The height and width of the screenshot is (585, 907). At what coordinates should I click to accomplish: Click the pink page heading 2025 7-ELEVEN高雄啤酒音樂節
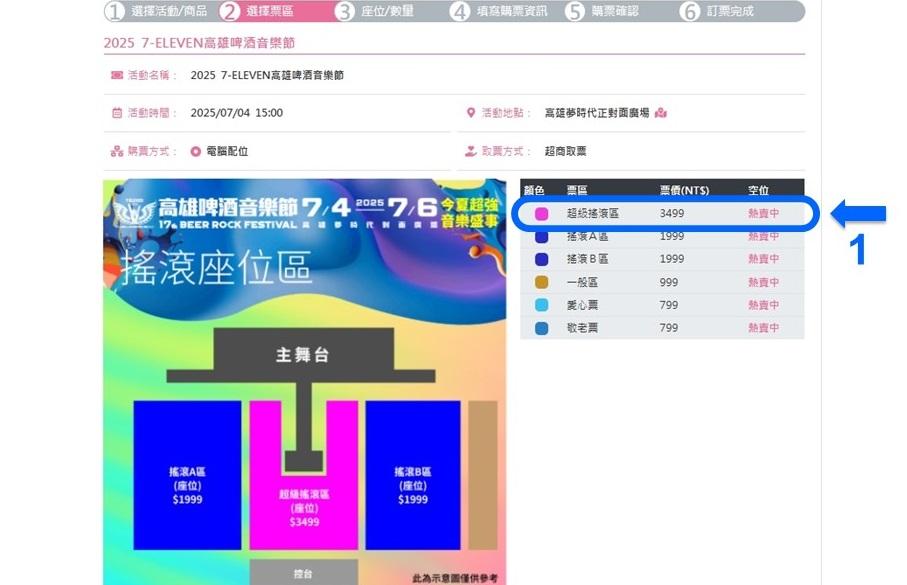click(x=200, y=43)
